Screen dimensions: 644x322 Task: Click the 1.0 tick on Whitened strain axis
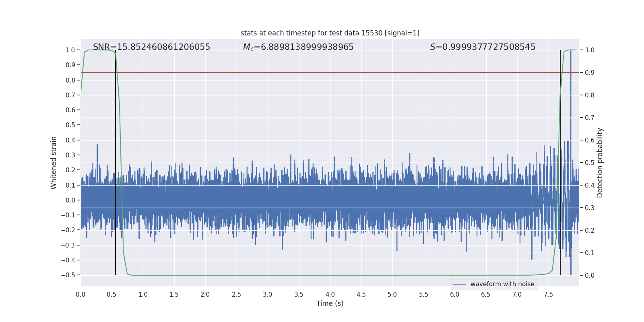point(70,50)
